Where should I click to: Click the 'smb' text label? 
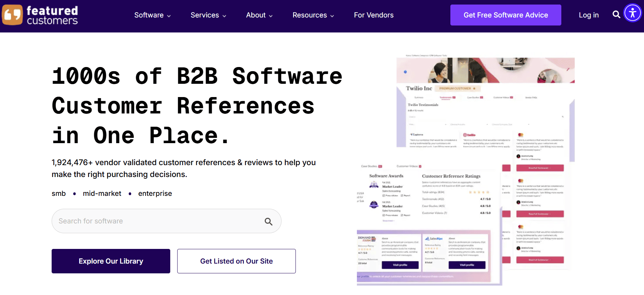tap(59, 193)
